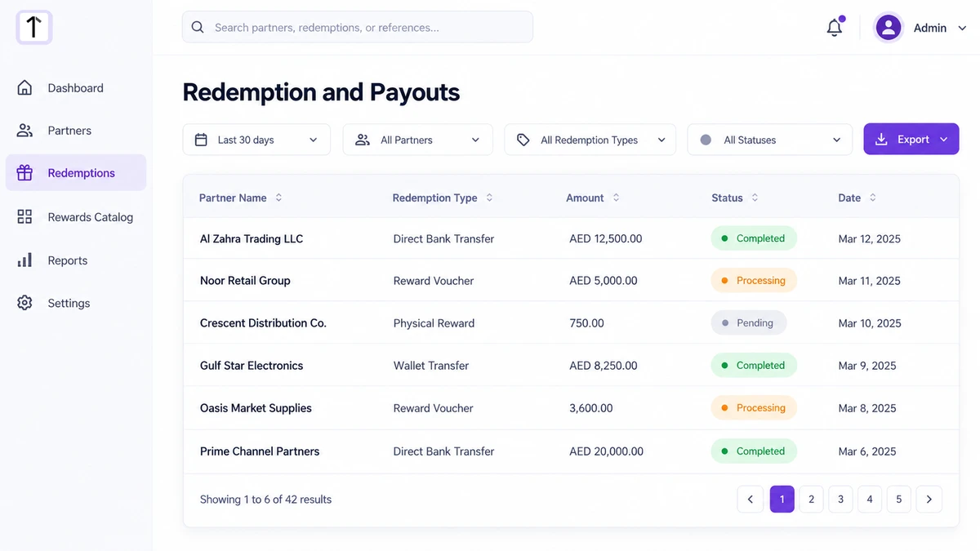Click the Dashboard home icon
980x551 pixels.
tap(24, 88)
